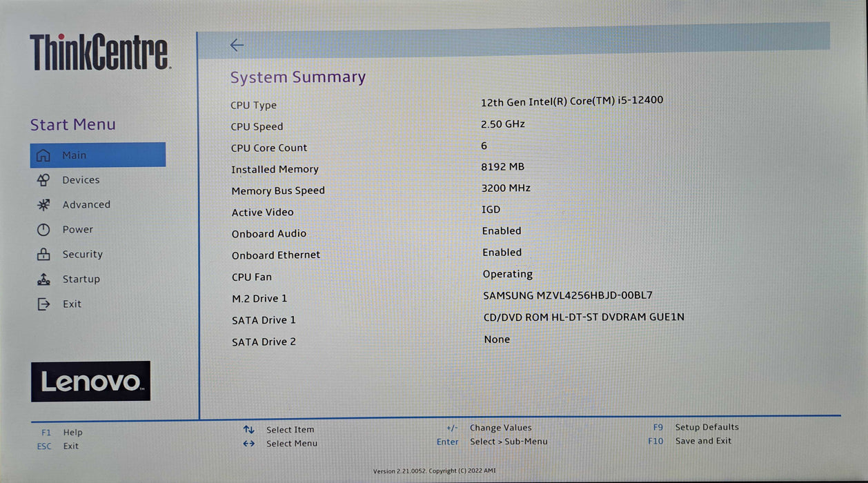The height and width of the screenshot is (483, 868).
Task: Click the CPU Fan label
Action: coord(252,277)
